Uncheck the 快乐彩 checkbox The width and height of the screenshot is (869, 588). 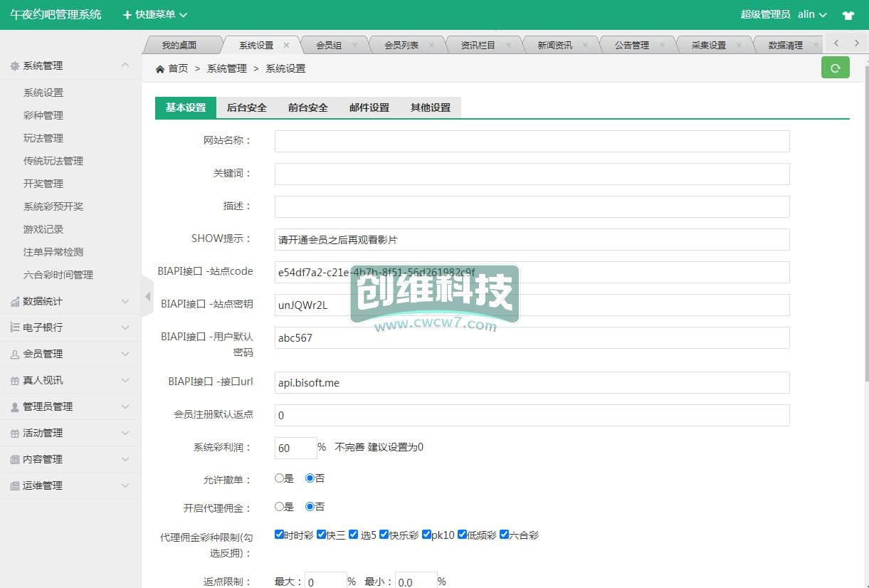tap(384, 535)
